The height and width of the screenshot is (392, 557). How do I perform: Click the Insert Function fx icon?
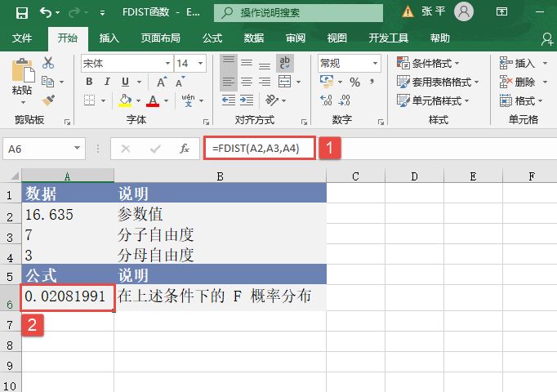(x=185, y=149)
